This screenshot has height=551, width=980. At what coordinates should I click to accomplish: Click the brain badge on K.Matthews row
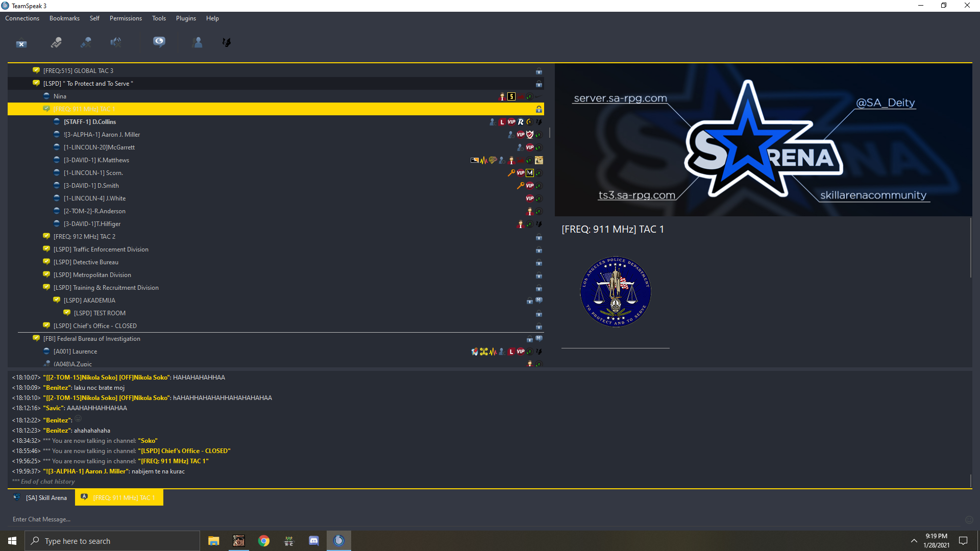pyautogui.click(x=493, y=160)
